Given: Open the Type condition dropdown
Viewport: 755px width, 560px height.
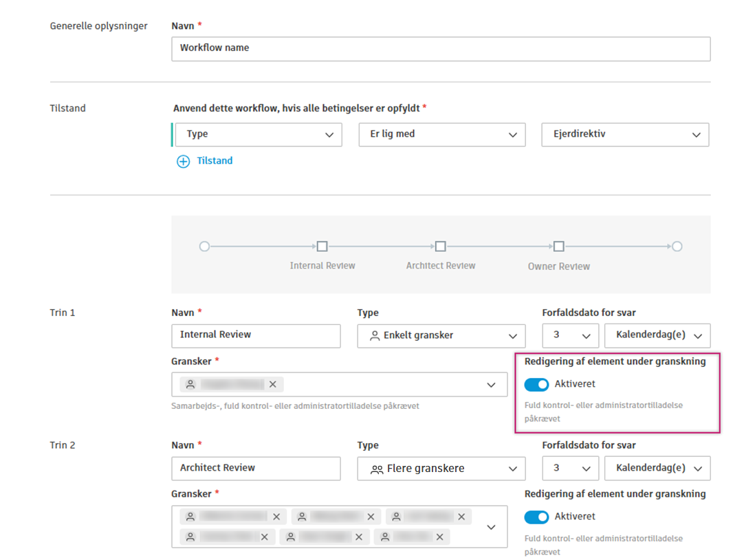Looking at the screenshot, I should click(259, 135).
